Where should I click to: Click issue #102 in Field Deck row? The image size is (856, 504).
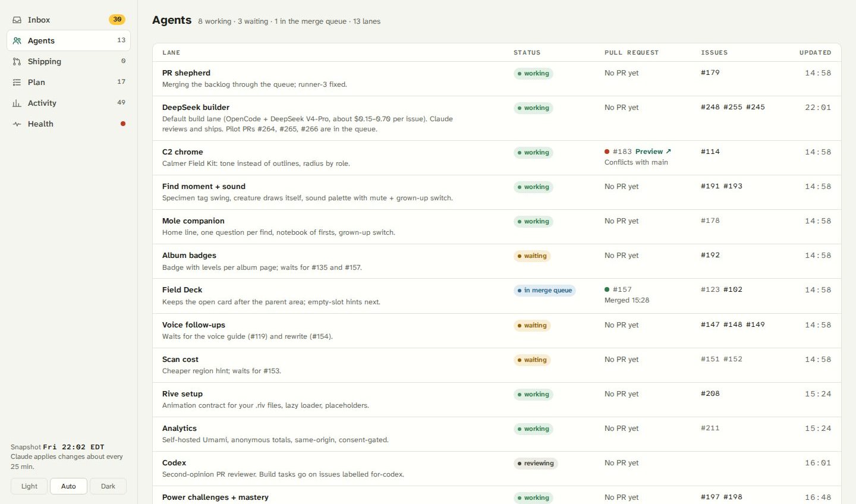click(x=733, y=289)
